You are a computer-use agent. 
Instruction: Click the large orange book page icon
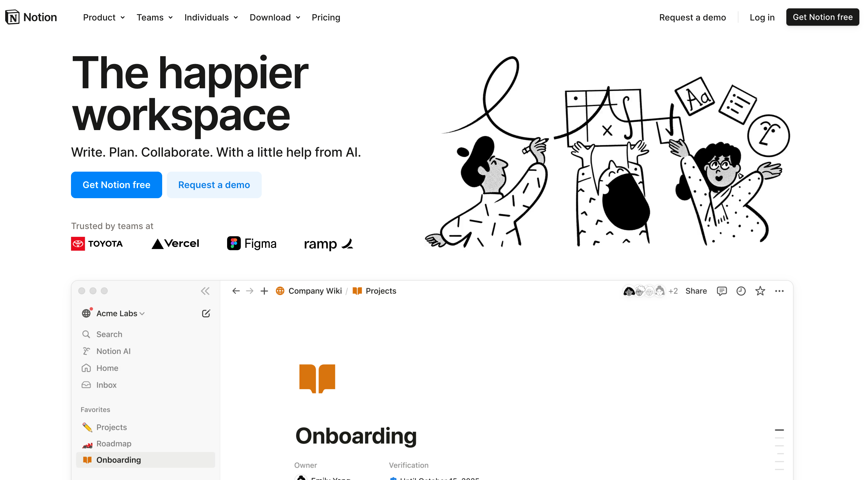coord(317,378)
